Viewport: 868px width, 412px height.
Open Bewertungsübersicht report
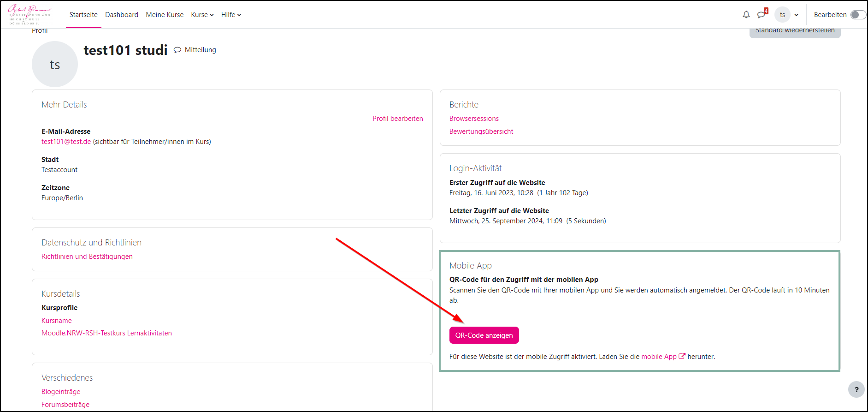(x=481, y=131)
